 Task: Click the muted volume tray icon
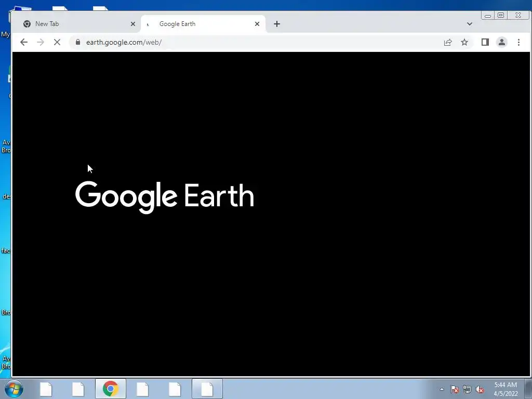coord(480,390)
